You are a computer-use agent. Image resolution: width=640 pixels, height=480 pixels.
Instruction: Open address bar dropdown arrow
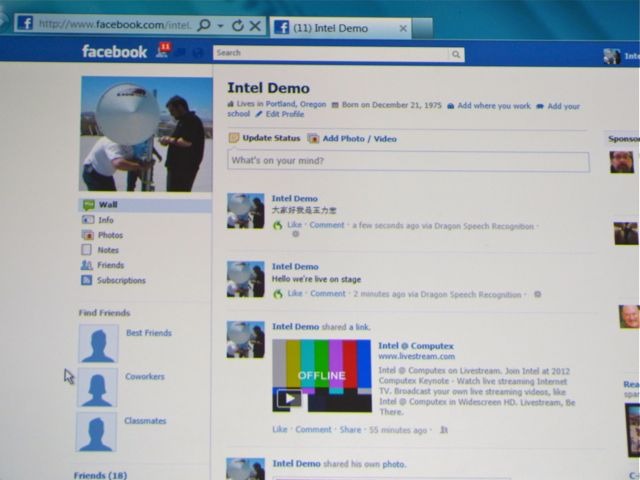(x=220, y=26)
